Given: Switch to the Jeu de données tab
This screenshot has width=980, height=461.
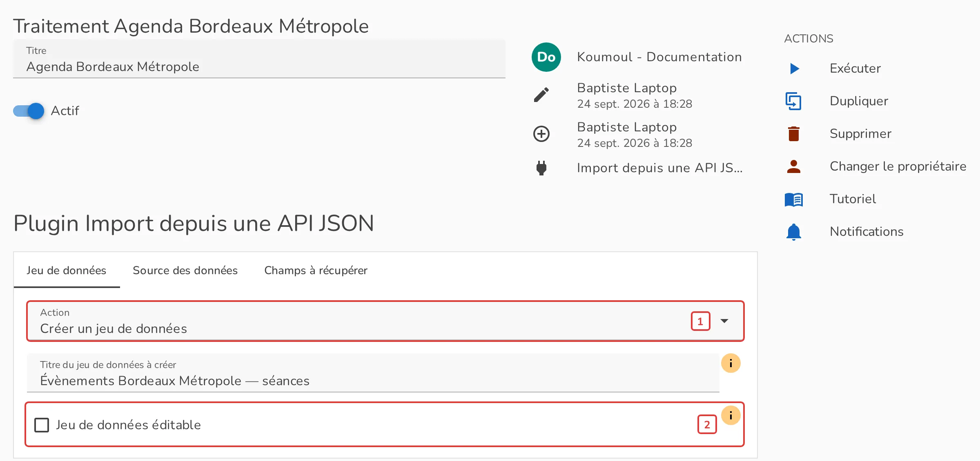Looking at the screenshot, I should coord(67,270).
